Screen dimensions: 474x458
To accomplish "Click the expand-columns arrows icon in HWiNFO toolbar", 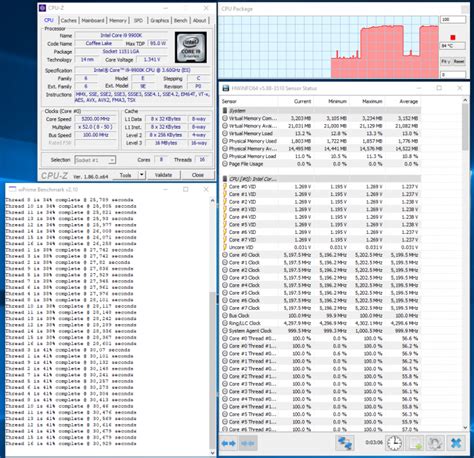I will pos(228,443).
